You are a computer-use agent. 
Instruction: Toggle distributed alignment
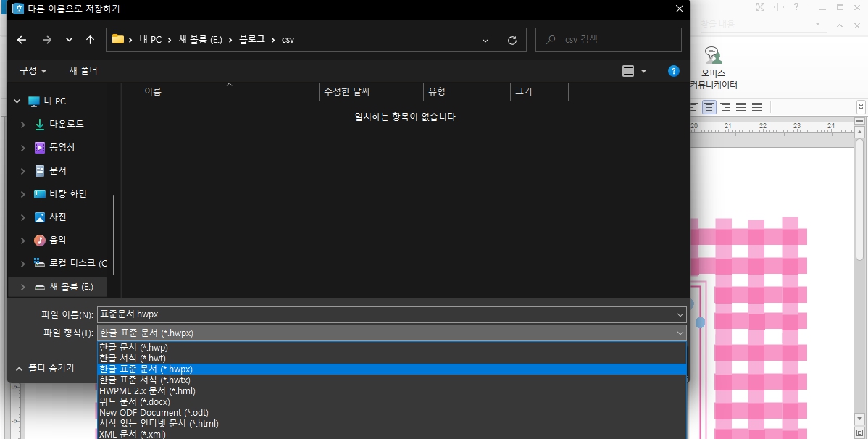[740, 106]
